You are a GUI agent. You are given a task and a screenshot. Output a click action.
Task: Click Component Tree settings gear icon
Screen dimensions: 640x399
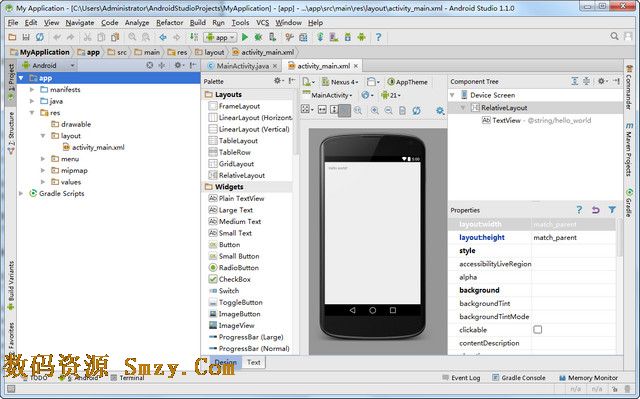point(602,81)
